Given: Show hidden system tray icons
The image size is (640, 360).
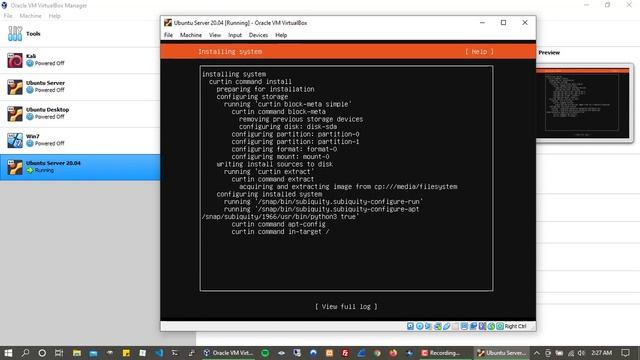Looking at the screenshot, I should click(537, 353).
